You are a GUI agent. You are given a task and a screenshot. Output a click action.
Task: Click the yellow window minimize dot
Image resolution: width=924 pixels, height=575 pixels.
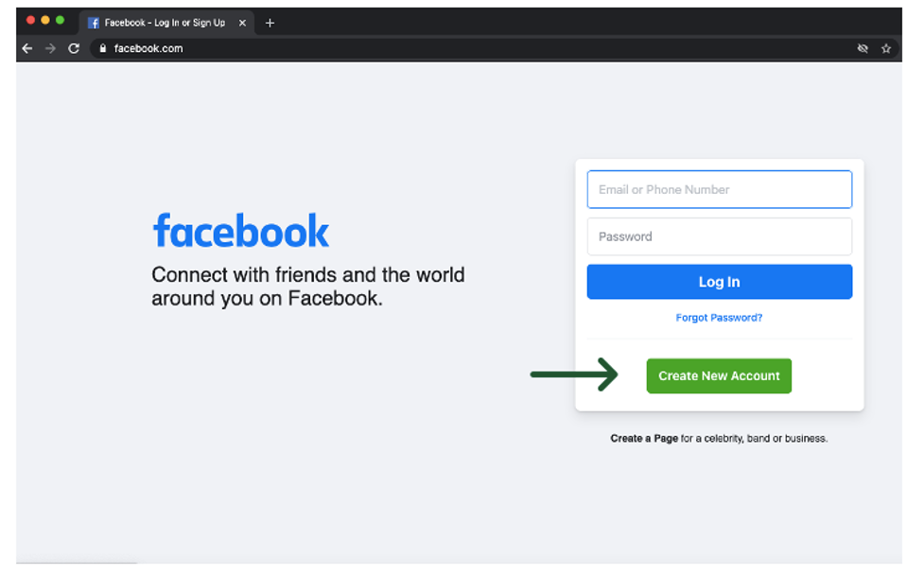coord(45,20)
